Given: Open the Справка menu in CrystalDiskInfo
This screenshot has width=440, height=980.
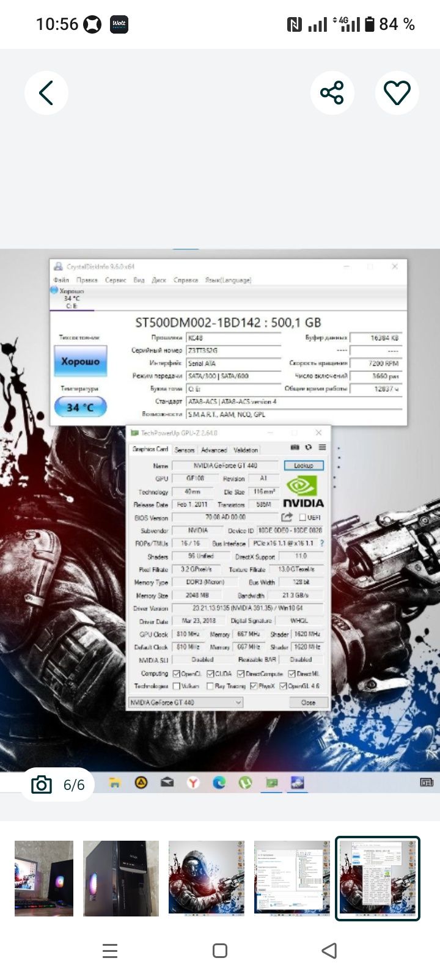Looking at the screenshot, I should (186, 280).
